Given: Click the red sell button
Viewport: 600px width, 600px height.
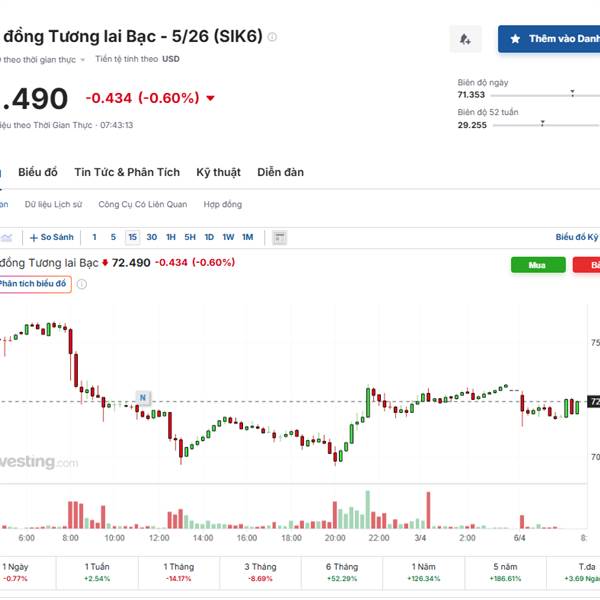Looking at the screenshot, I should pos(587,265).
